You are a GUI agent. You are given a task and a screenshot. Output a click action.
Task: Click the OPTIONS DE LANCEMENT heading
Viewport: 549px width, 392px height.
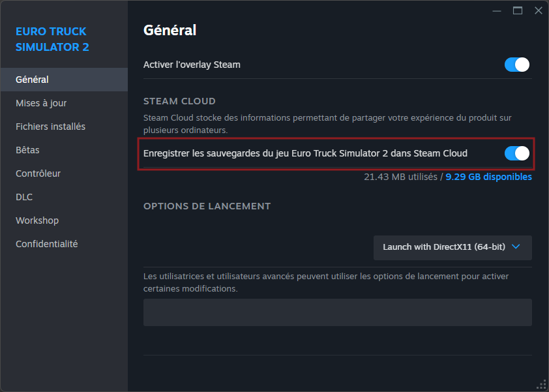tap(207, 206)
